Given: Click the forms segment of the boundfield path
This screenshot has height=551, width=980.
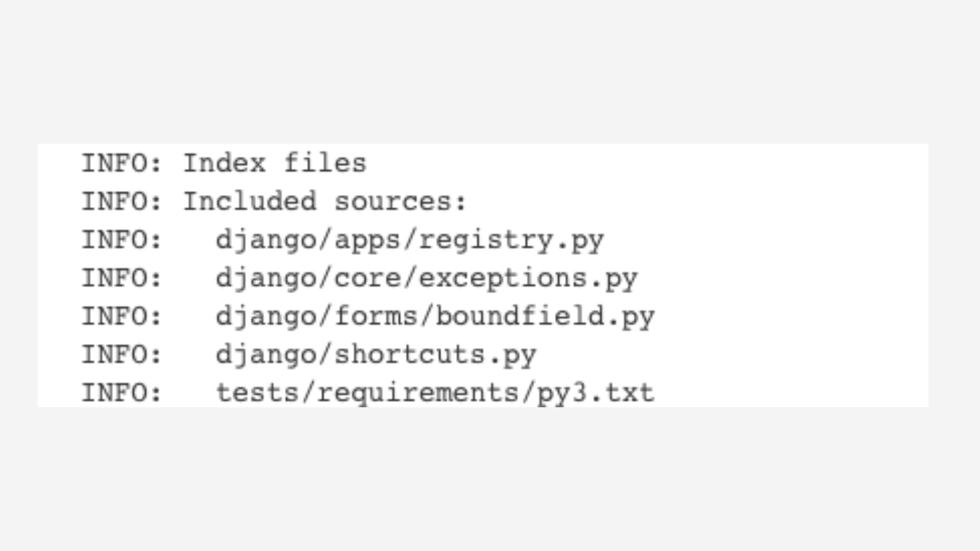Looking at the screenshot, I should [x=376, y=316].
